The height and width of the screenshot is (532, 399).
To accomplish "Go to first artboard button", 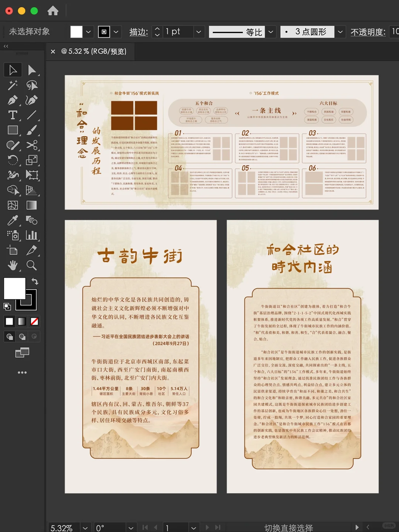I will [x=145, y=528].
